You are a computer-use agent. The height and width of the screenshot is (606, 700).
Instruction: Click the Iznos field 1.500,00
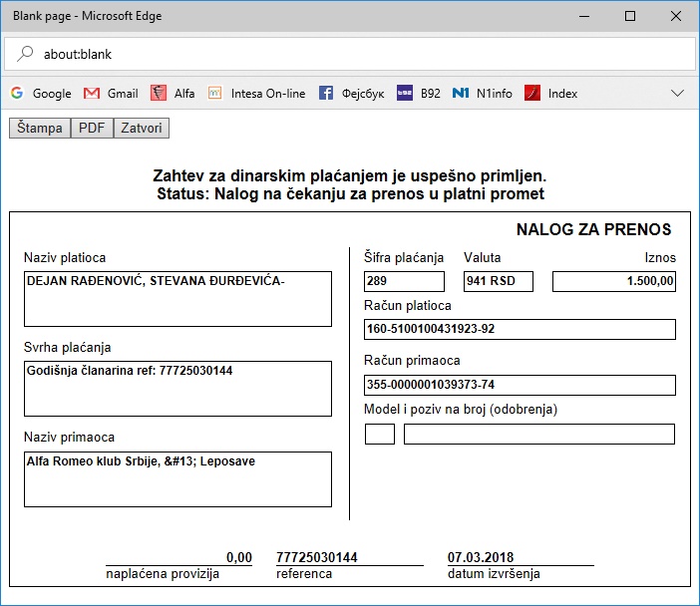pos(614,282)
